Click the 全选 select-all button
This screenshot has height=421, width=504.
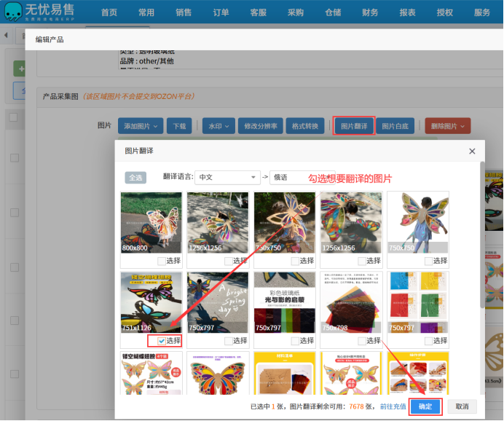[136, 178]
